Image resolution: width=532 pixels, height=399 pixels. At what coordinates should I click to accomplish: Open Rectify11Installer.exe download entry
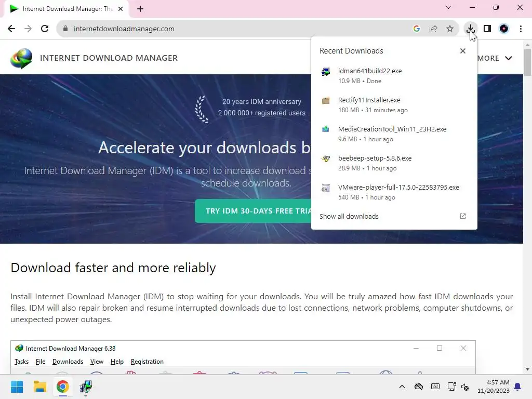394,105
